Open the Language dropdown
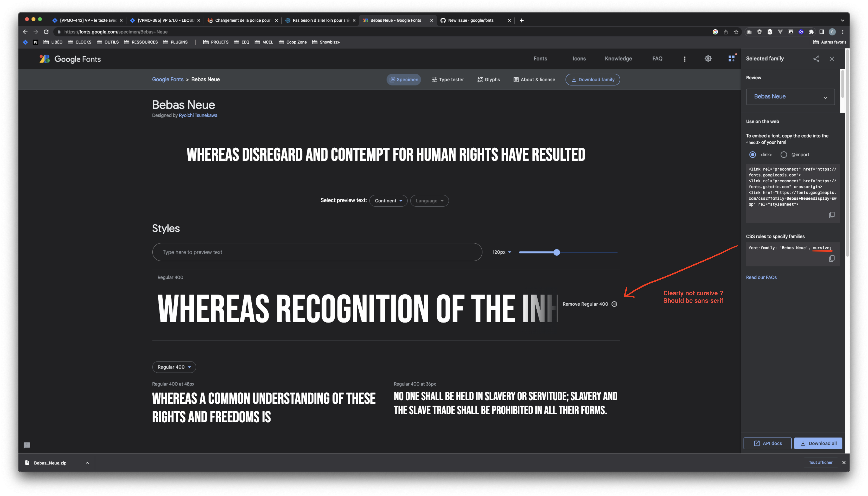Viewport: 868px width, 496px height. 429,201
